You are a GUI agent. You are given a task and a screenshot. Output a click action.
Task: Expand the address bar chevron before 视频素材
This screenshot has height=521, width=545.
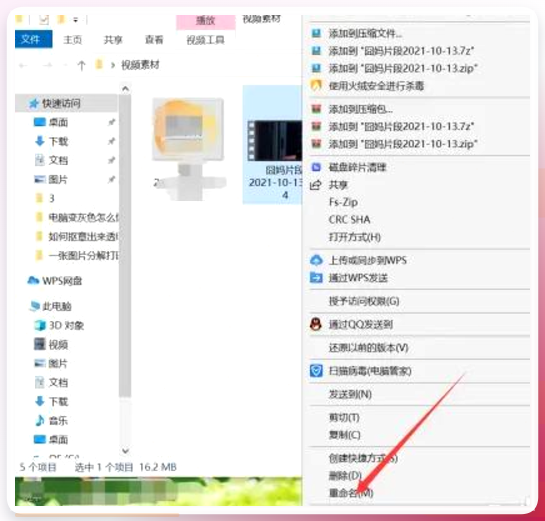click(x=113, y=65)
